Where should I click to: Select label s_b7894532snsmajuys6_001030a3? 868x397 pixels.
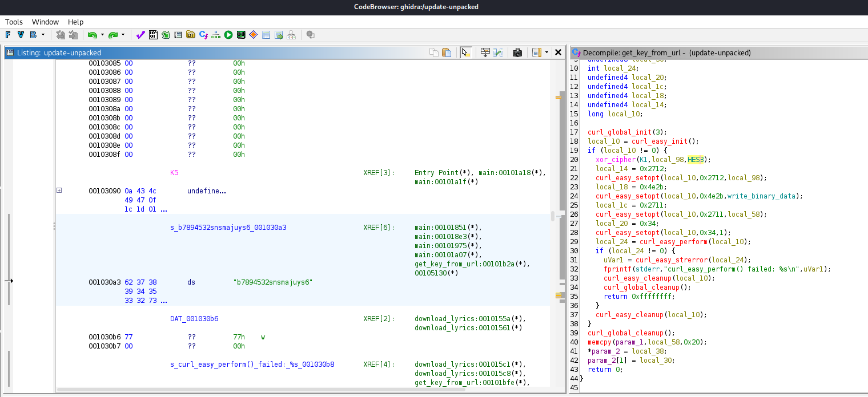(228, 227)
